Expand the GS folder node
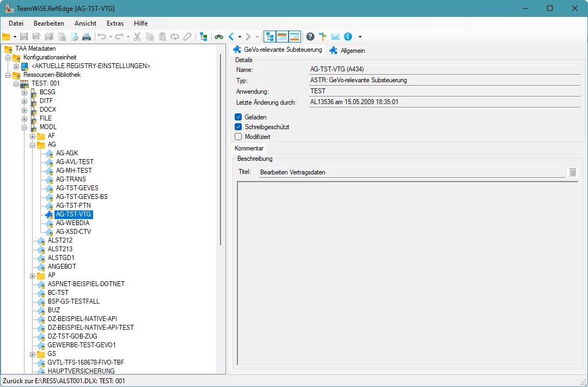This screenshot has height=387, width=588. [x=33, y=354]
